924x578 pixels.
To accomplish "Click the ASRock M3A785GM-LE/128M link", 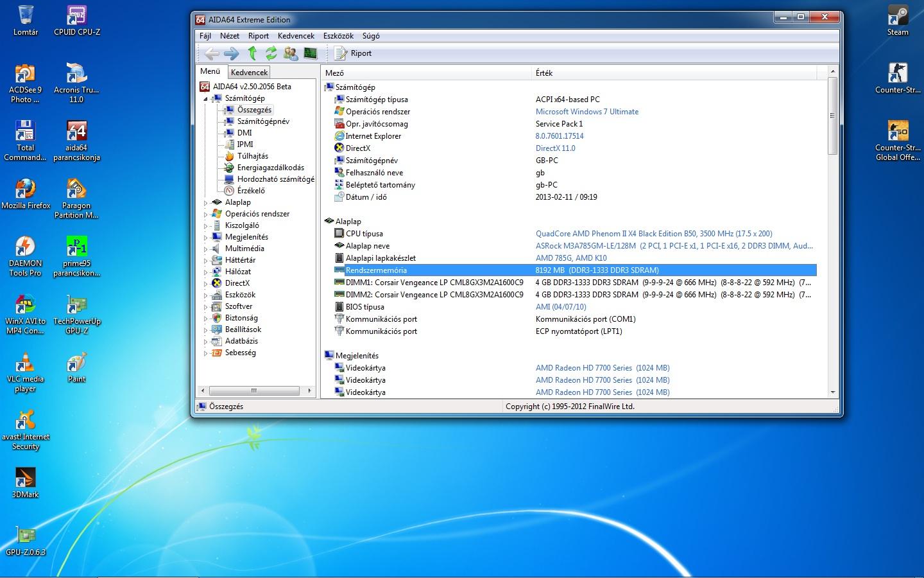I will 674,246.
